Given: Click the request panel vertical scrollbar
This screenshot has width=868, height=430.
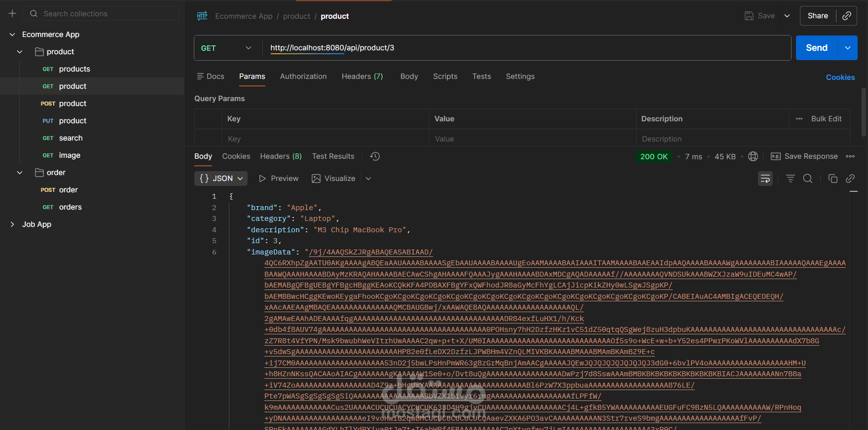Looking at the screenshot, I should [864, 112].
